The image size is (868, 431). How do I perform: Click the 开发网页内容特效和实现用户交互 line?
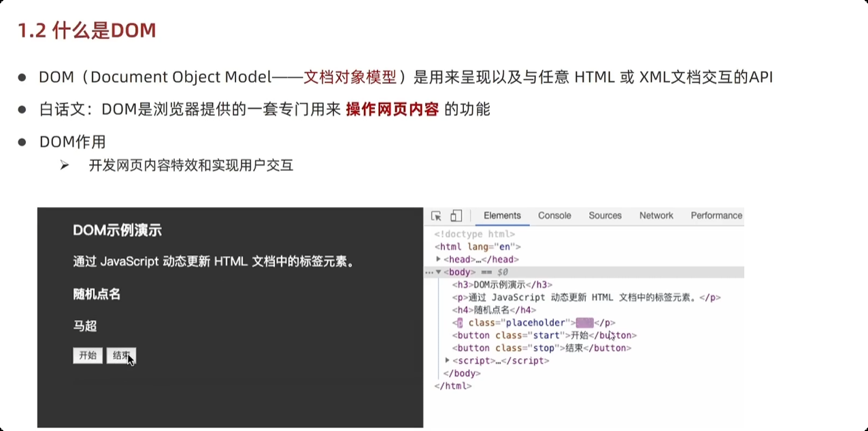[x=191, y=165]
